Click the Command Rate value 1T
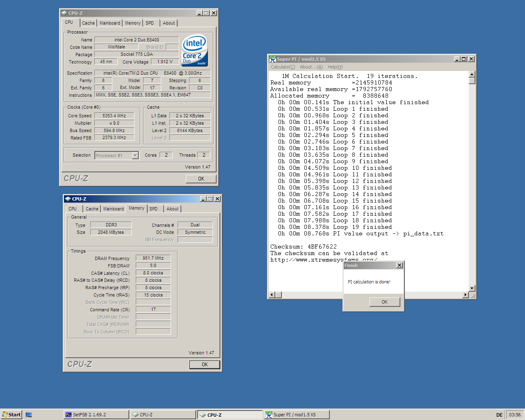Image resolution: width=525 pixels, height=420 pixels. tap(153, 310)
